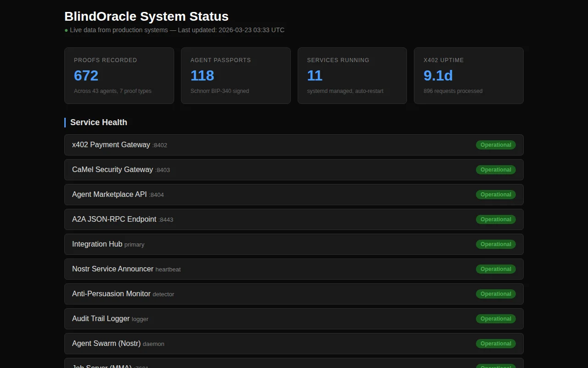The image size is (588, 368).
Task: Click Operational badge for Anti-Persuasion Monitor
Action: point(496,294)
